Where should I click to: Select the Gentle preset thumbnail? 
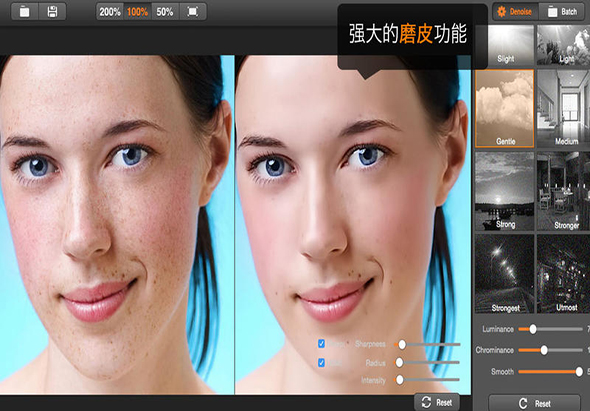point(505,108)
